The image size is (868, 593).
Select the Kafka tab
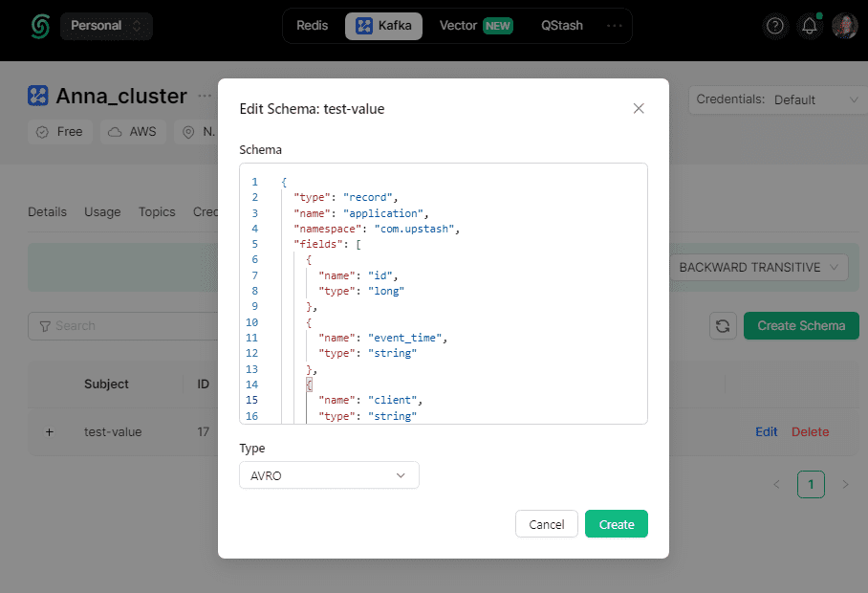[x=383, y=26]
